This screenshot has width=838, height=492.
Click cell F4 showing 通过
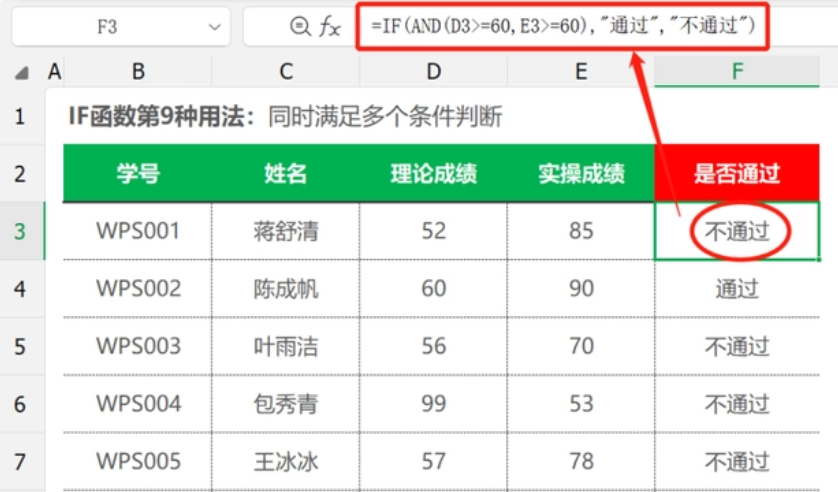737,289
